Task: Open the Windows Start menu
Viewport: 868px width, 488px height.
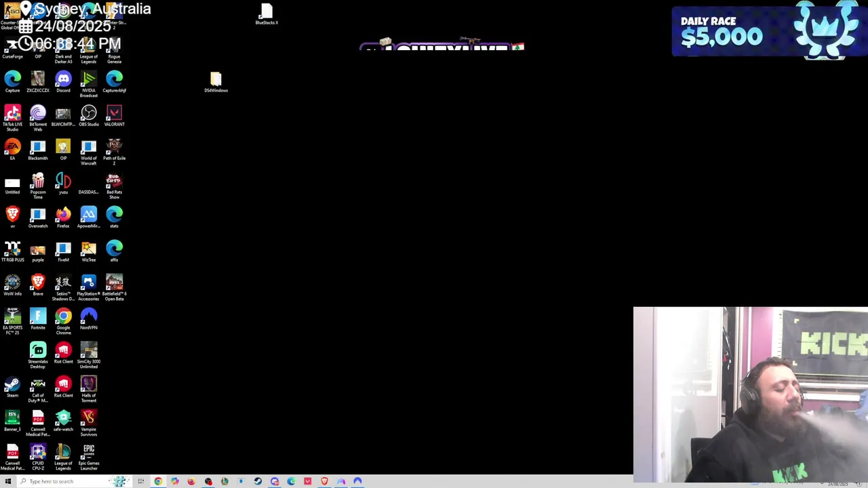Action: 7,481
